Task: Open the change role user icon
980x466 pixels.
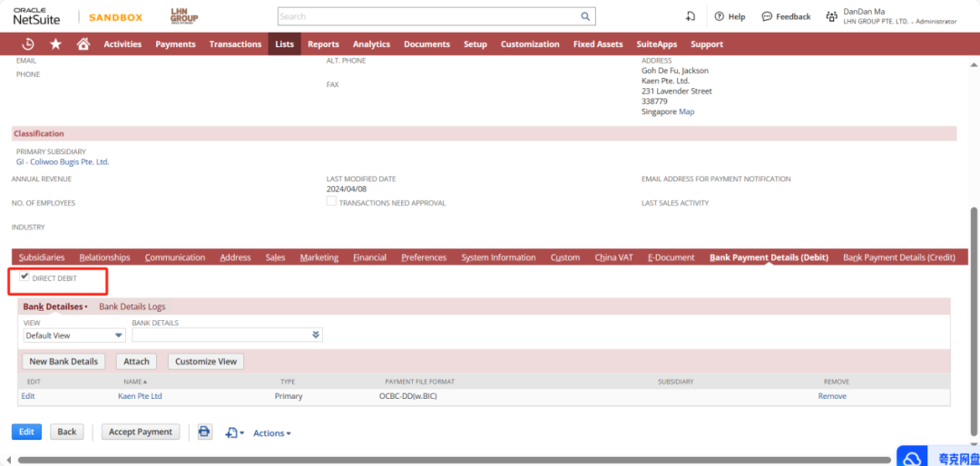Action: point(831,17)
